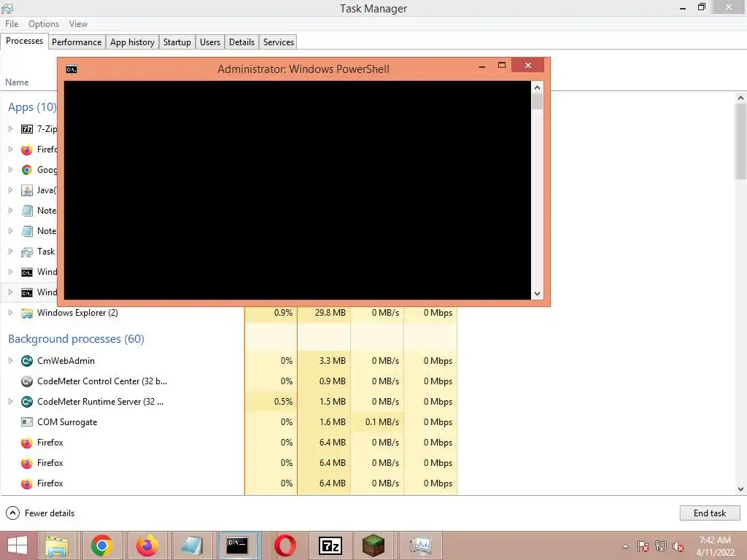Screen dimensions: 747x560
Task: Select the CodeMeter Control Center icon
Action: tap(27, 381)
